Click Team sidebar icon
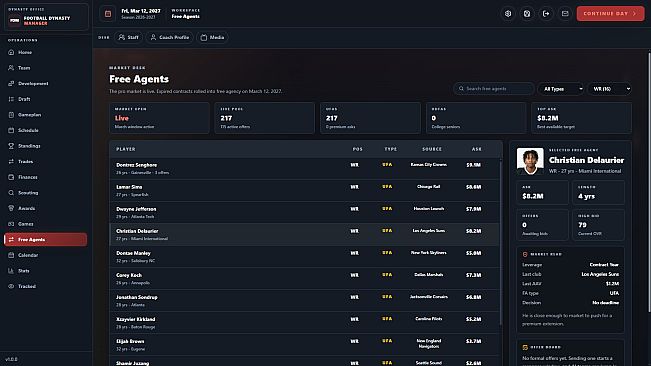The width and height of the screenshot is (651, 366). coord(11,68)
